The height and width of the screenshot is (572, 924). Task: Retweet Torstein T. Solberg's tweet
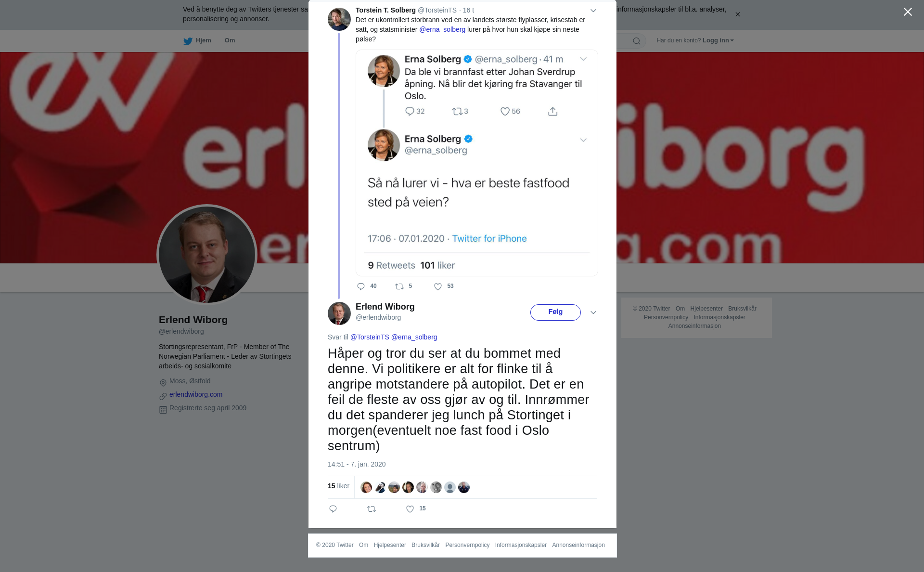click(x=399, y=286)
